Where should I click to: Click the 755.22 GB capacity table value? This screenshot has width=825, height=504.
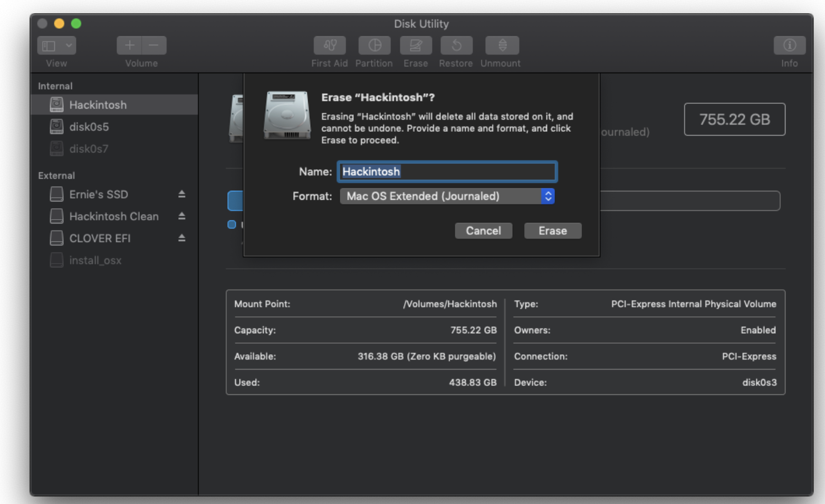[x=474, y=330]
